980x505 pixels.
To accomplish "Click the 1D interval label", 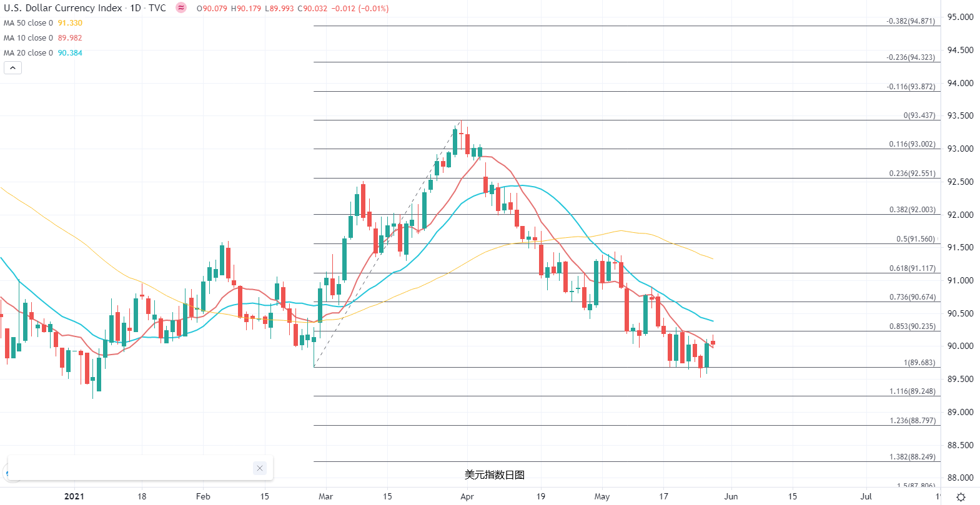I will point(136,8).
